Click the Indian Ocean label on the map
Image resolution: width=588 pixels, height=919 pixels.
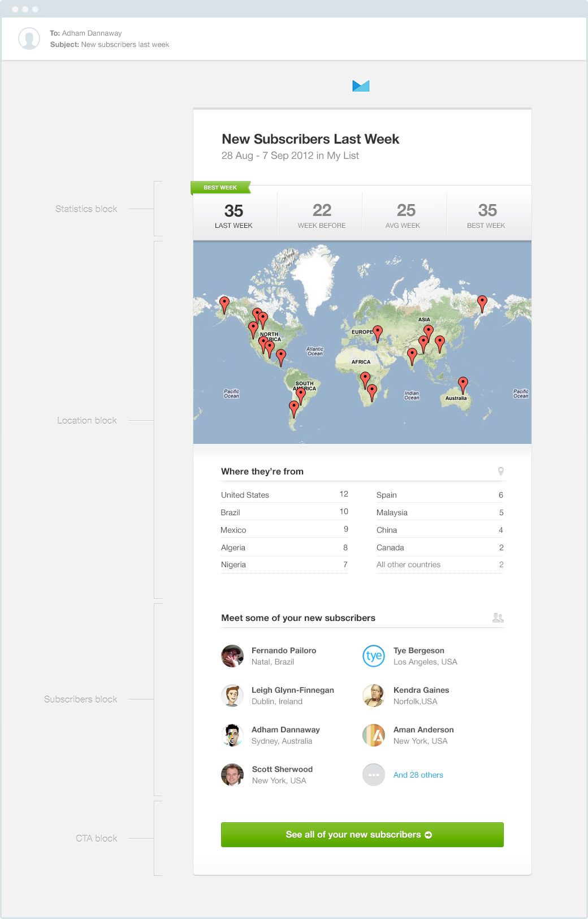tap(412, 395)
